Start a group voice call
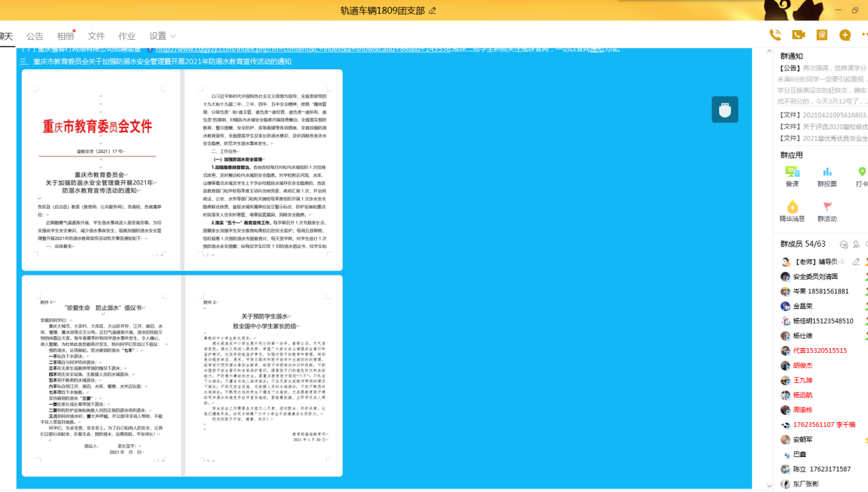Viewport: 868px width, 492px height. tap(775, 35)
